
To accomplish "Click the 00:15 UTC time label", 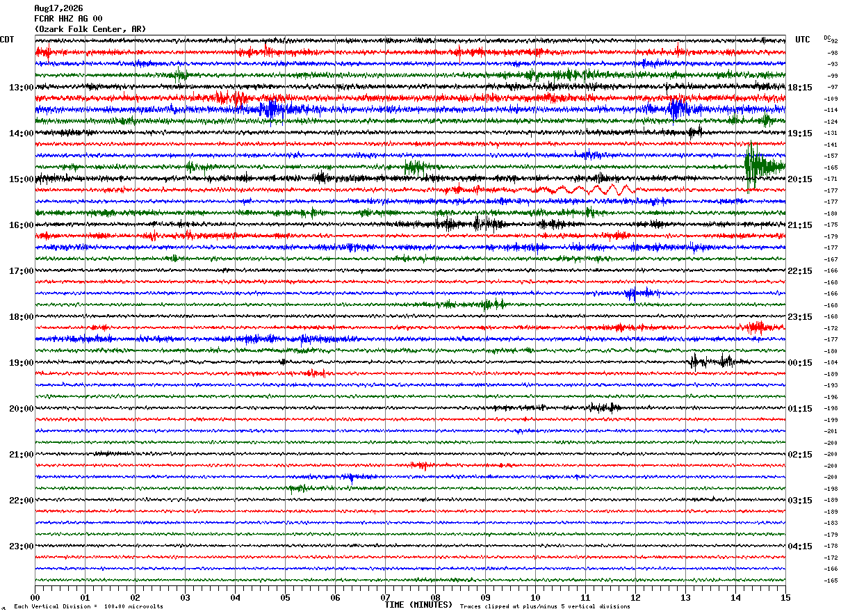I will point(800,363).
